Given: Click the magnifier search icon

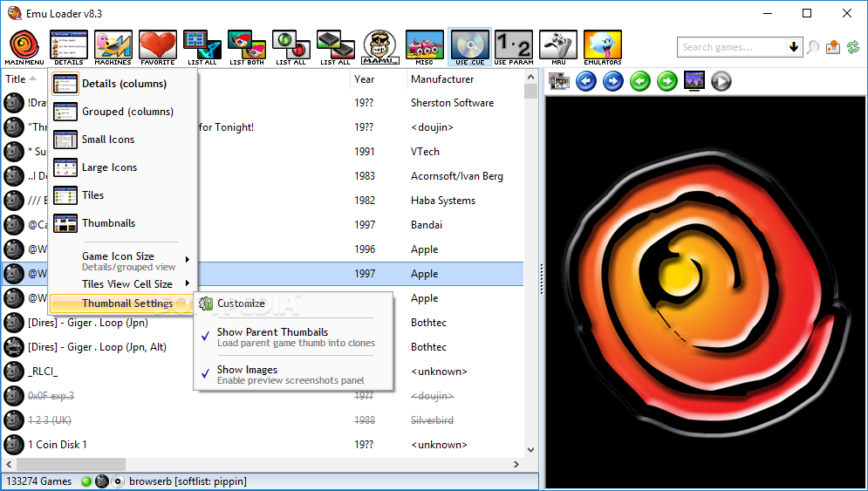Looking at the screenshot, I should pos(813,48).
